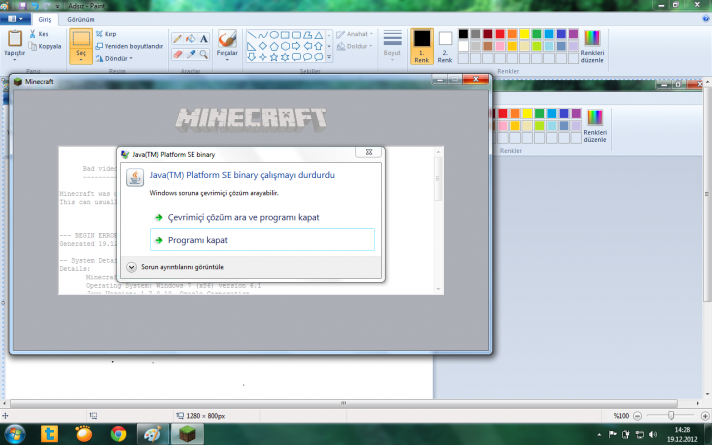Click the zoom out minus button
This screenshot has height=445, width=712.
[x=637, y=415]
